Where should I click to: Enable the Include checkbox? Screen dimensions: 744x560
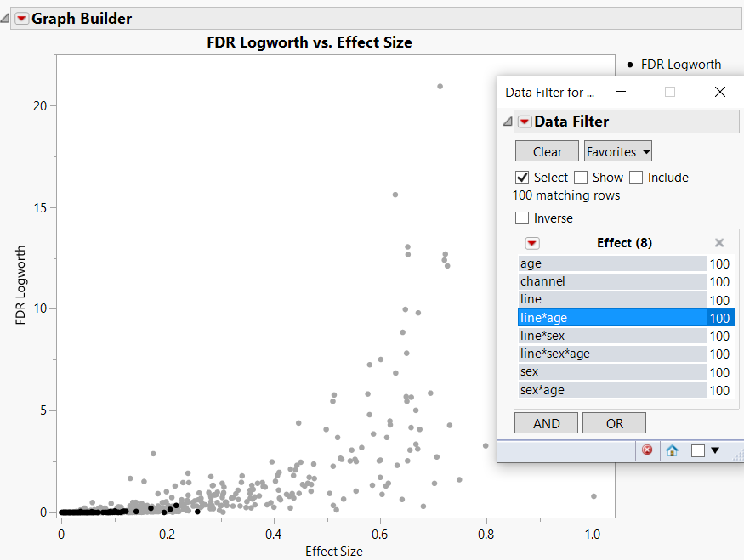tap(637, 177)
